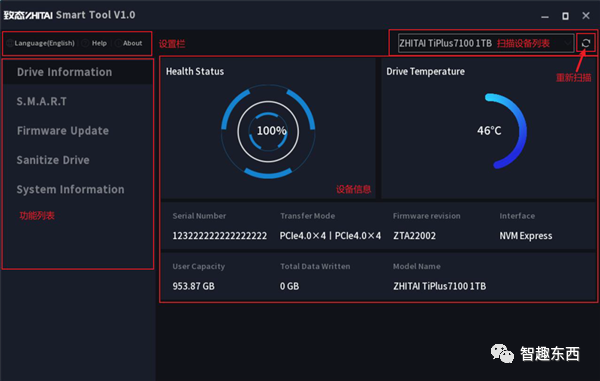This screenshot has height=381, width=600.
Task: Click the Interface label
Action: click(x=517, y=216)
